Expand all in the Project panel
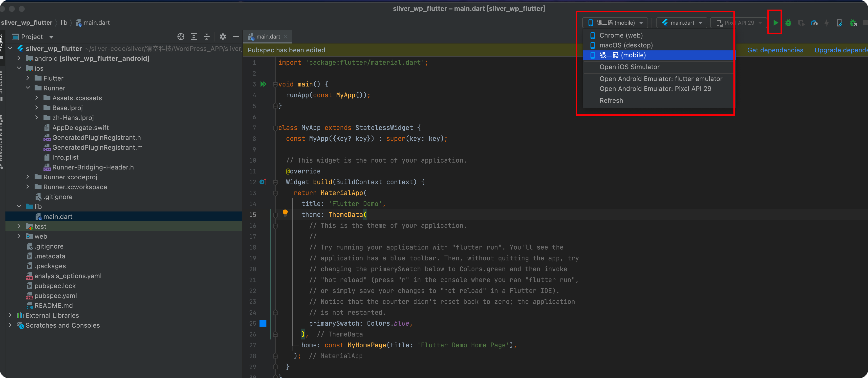Viewport: 868px width, 378px height. click(194, 36)
